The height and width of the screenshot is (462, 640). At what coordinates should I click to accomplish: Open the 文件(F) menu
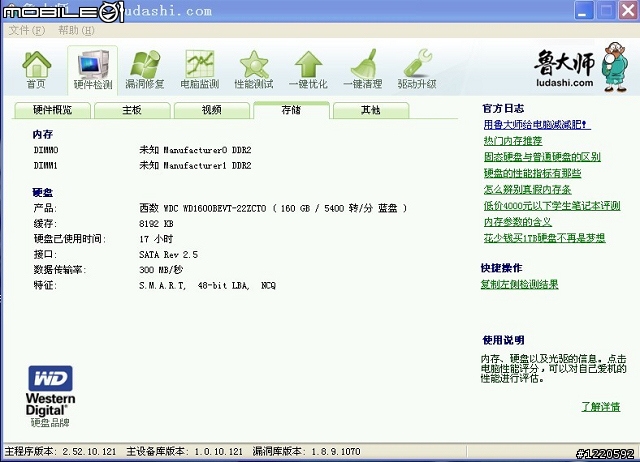pyautogui.click(x=27, y=30)
